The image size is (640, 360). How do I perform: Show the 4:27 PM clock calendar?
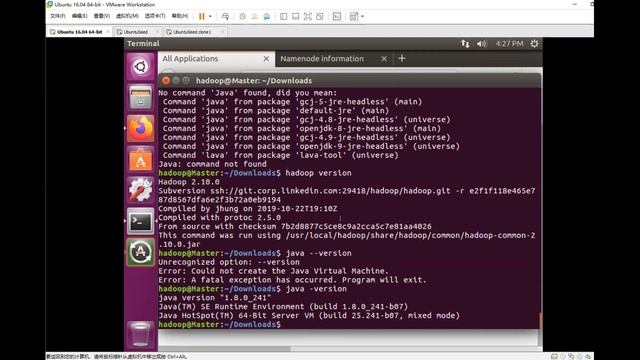coord(509,44)
